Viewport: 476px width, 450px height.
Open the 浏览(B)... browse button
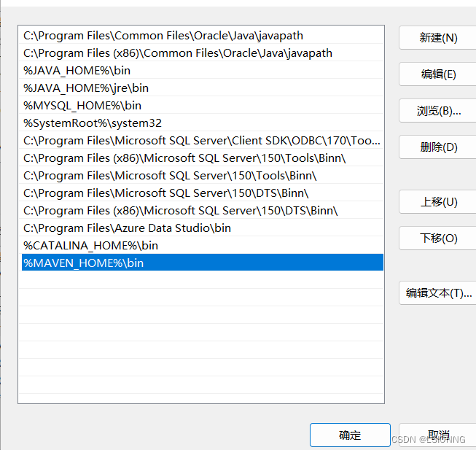[x=437, y=111]
